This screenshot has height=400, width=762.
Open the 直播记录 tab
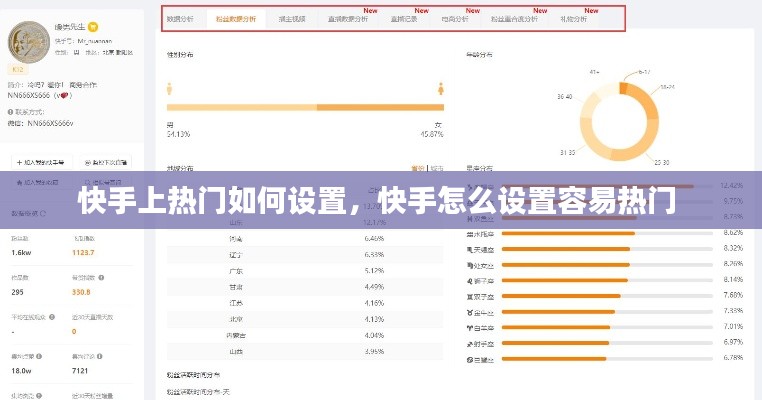click(404, 19)
